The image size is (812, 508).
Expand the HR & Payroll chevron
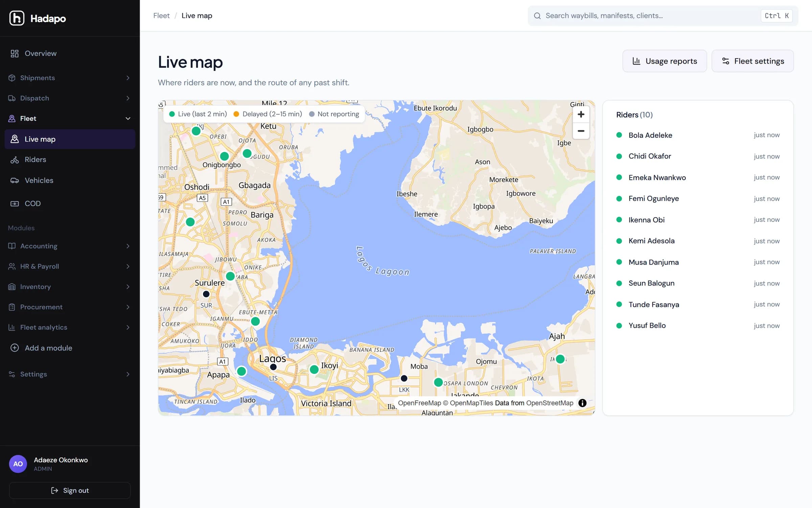(128, 267)
